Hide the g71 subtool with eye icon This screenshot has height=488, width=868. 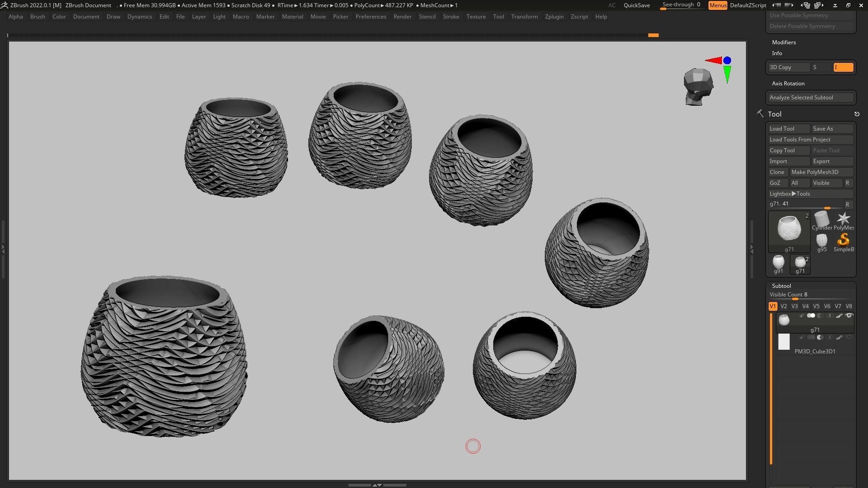pyautogui.click(x=849, y=316)
